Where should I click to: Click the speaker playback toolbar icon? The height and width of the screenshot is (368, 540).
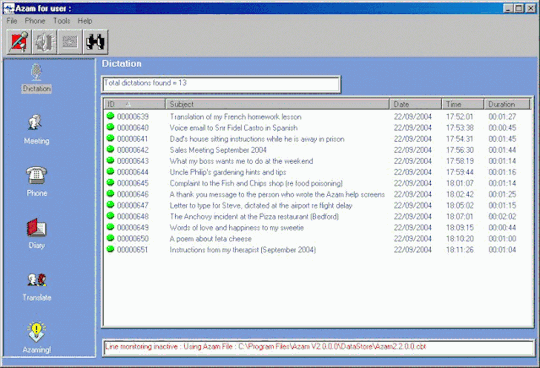point(45,42)
